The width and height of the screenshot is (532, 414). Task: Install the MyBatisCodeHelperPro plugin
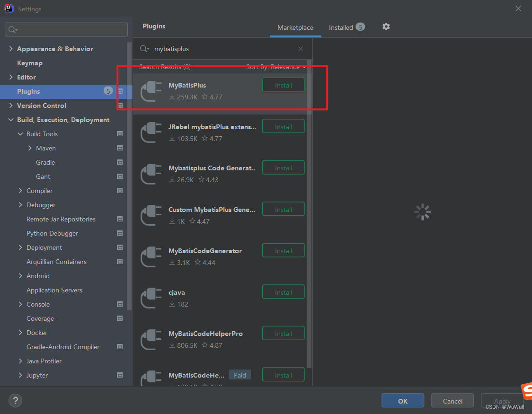[284, 333]
